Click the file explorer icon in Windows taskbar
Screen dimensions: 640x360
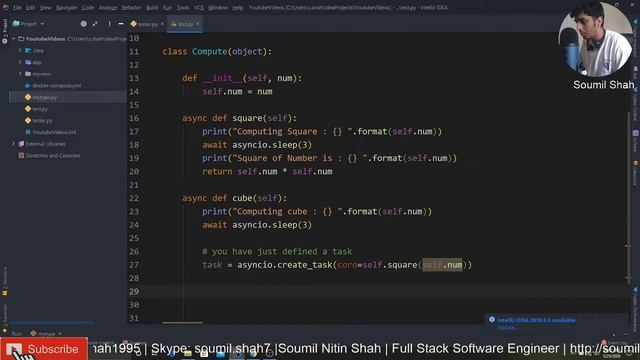click(x=188, y=353)
